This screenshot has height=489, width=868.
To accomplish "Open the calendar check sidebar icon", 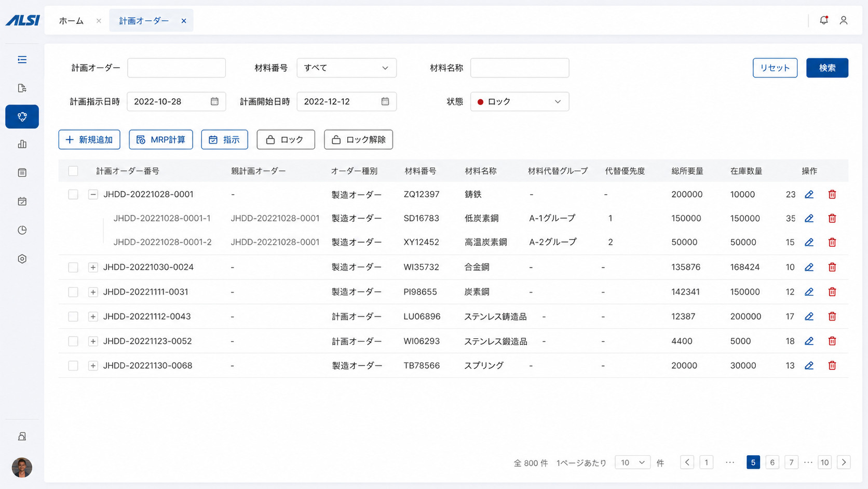I will coord(22,201).
